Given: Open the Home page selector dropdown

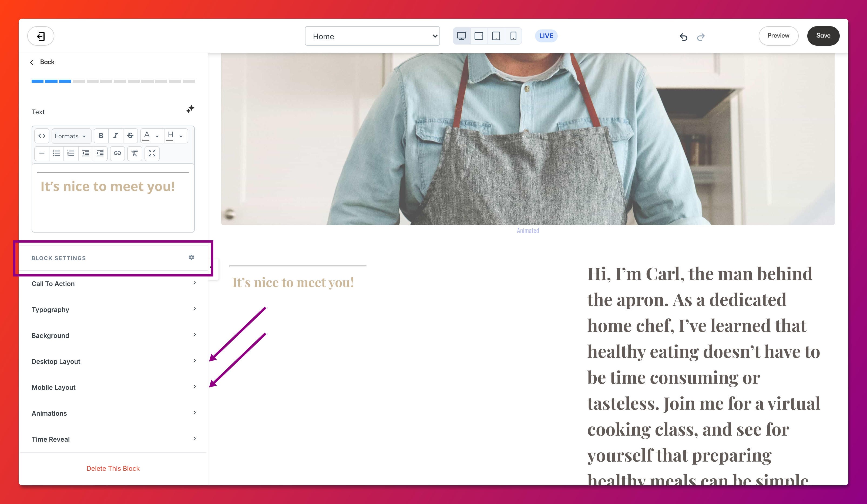Looking at the screenshot, I should pyautogui.click(x=372, y=36).
